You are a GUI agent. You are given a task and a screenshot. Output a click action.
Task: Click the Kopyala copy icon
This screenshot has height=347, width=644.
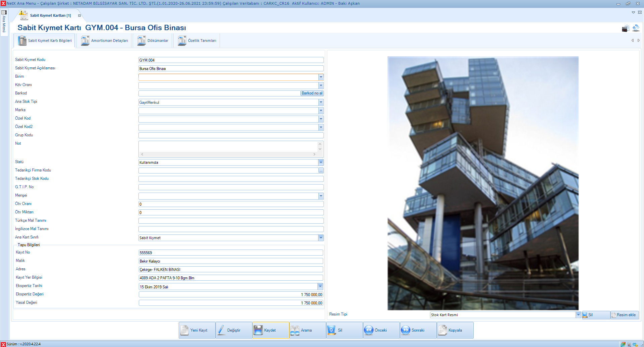(x=443, y=330)
